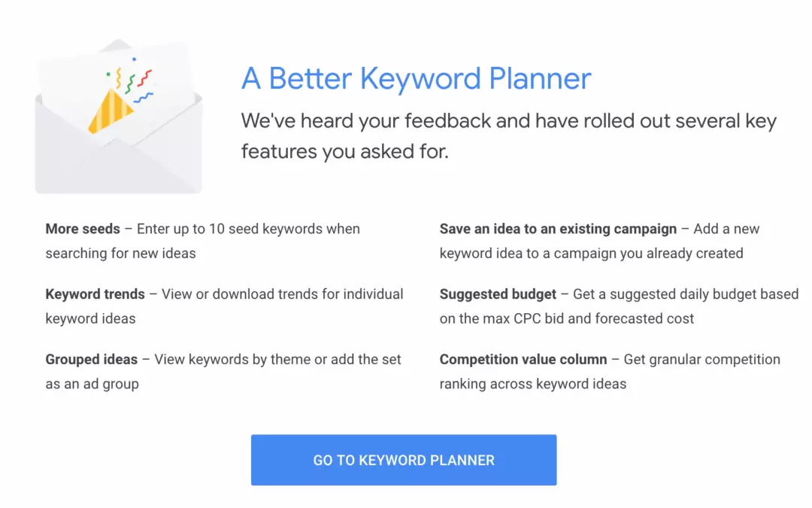Click the A Better Keyword Planner heading
Viewport: 812px width, 508px height.
[x=415, y=78]
